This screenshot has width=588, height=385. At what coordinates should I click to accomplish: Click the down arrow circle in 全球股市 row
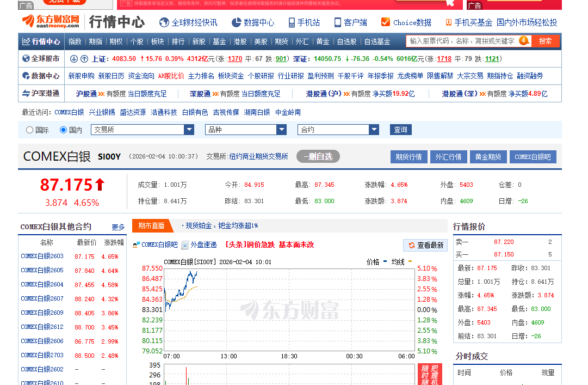74,58
